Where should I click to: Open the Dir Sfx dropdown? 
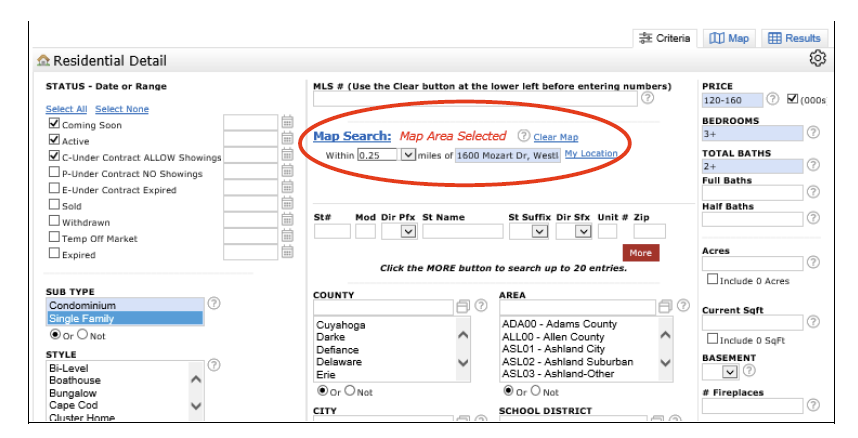pyautogui.click(x=583, y=232)
